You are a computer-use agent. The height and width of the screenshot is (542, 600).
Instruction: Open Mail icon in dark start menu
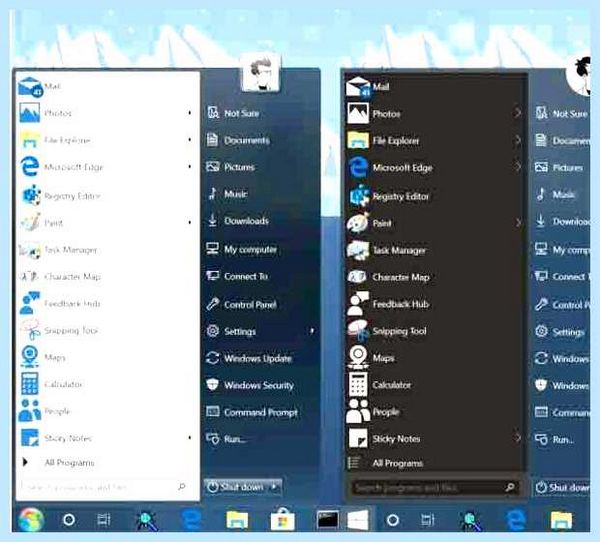(x=358, y=87)
